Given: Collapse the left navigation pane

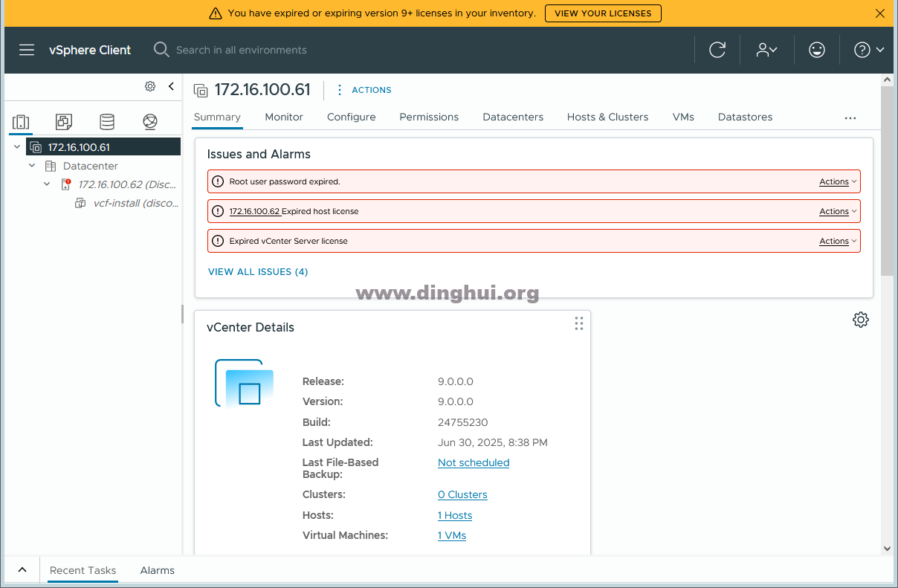Looking at the screenshot, I should pos(171,86).
